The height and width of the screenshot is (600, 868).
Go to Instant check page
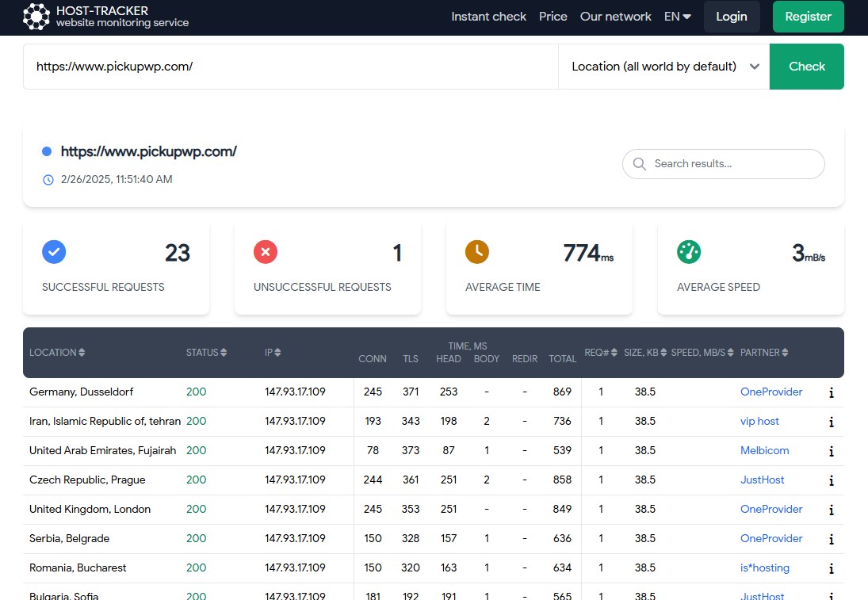coord(489,17)
